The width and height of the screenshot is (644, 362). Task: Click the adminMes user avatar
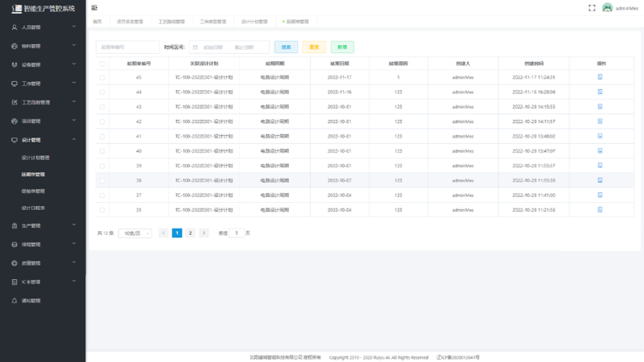pyautogui.click(x=608, y=8)
